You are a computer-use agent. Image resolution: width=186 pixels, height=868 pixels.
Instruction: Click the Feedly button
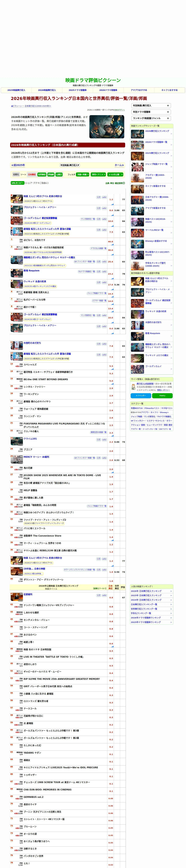point(162,396)
